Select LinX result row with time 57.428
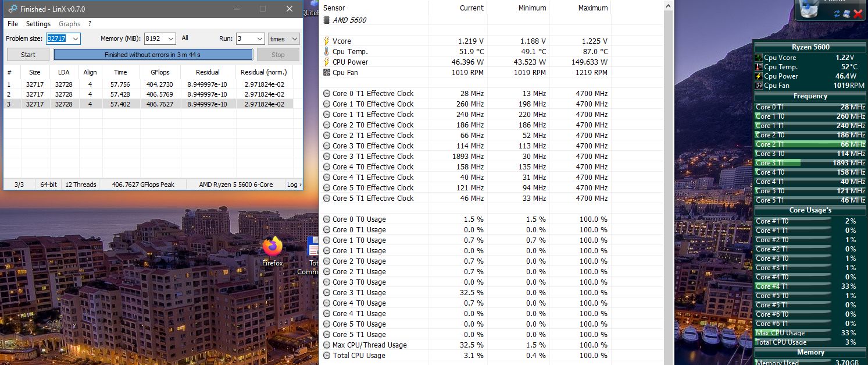The image size is (868, 365). point(148,94)
